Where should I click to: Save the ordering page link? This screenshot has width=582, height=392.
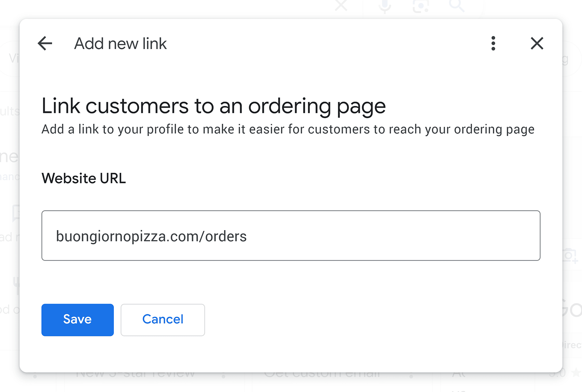point(78,320)
